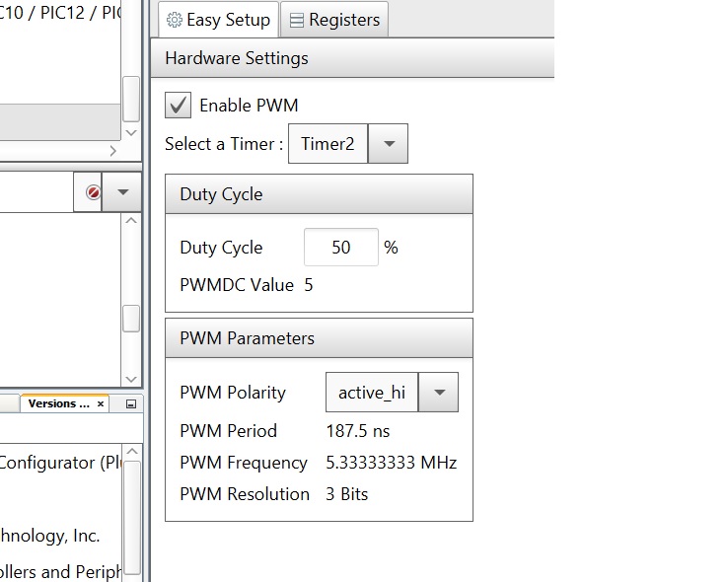Click the top panel scroll-right arrow
The height and width of the screenshot is (582, 728).
(112, 151)
